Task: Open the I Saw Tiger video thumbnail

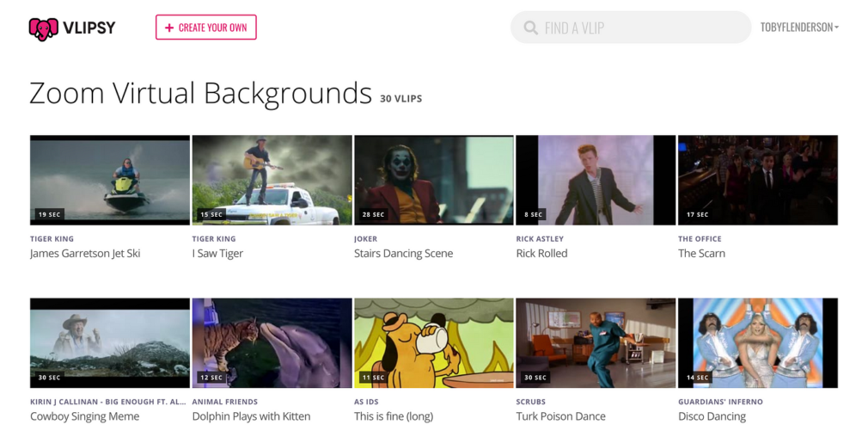Action: click(x=272, y=180)
